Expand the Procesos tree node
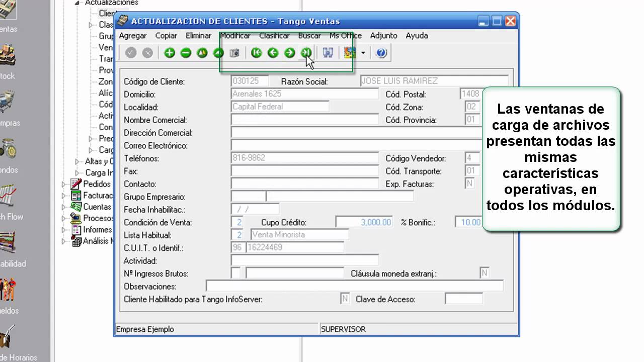The height and width of the screenshot is (362, 644). tap(64, 219)
